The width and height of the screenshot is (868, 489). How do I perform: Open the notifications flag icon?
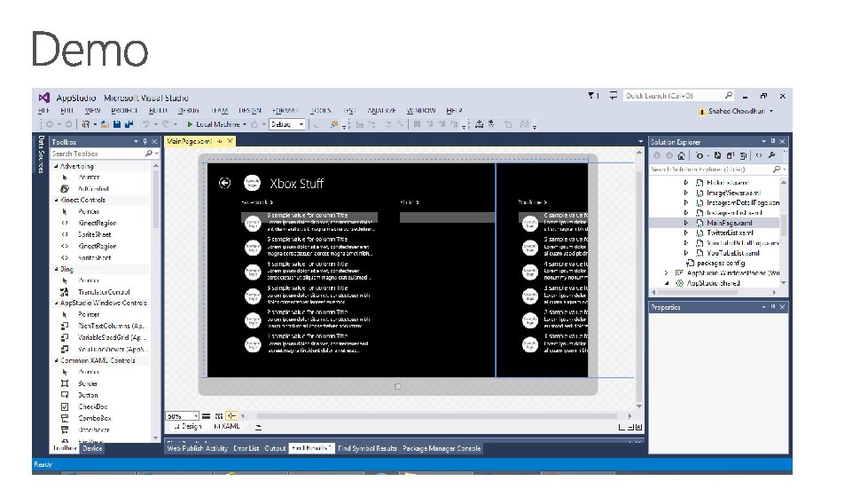coord(591,96)
